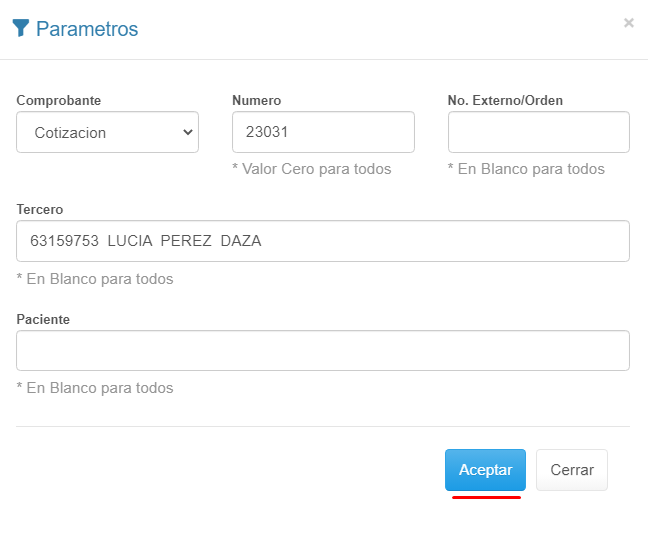
Task: Click the Parametros dialog title text
Action: (x=87, y=29)
